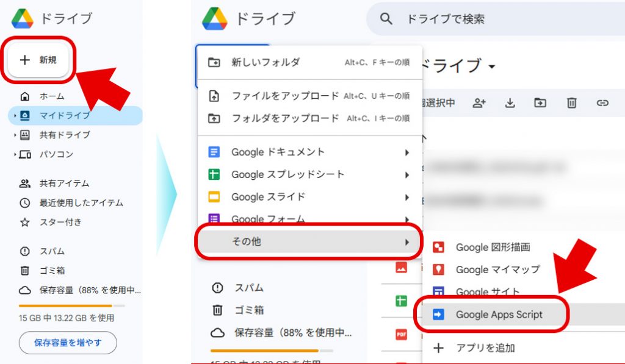Choose ファイルをアップロード from the menu
The image size is (625, 364).
coord(309,96)
